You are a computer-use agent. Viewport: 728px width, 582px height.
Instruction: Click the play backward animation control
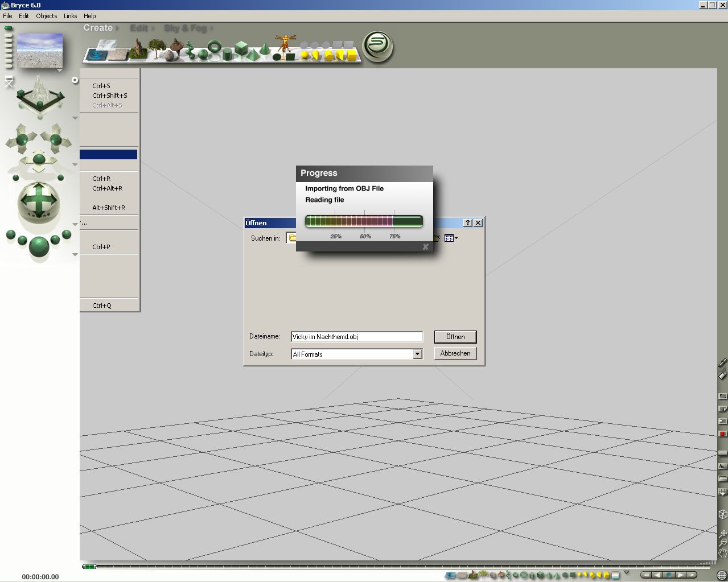[x=658, y=575]
